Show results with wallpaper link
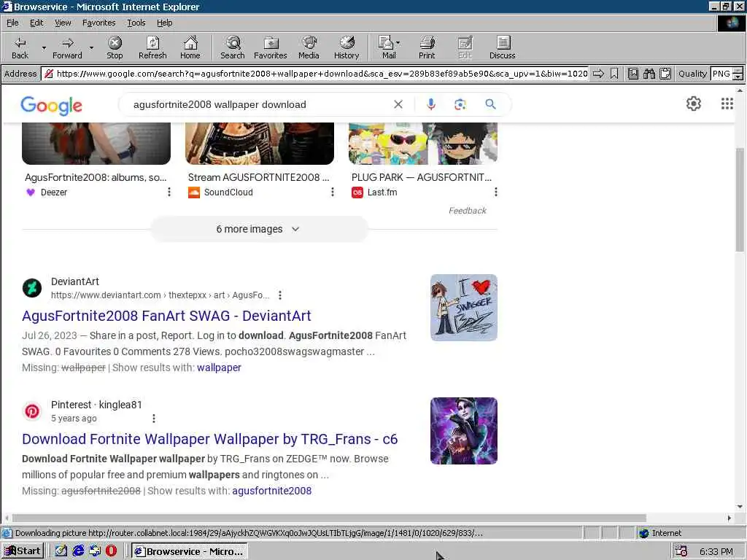The width and height of the screenshot is (747, 560). (x=219, y=367)
